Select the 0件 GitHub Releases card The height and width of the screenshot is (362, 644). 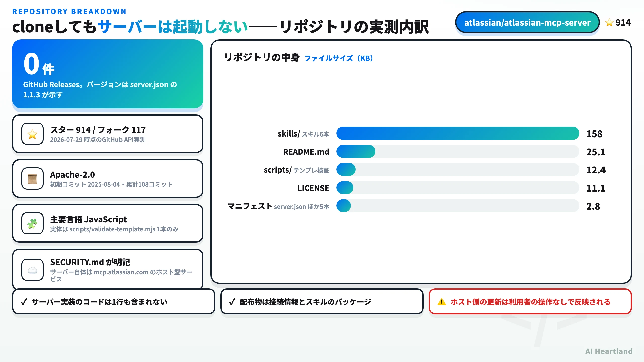108,74
